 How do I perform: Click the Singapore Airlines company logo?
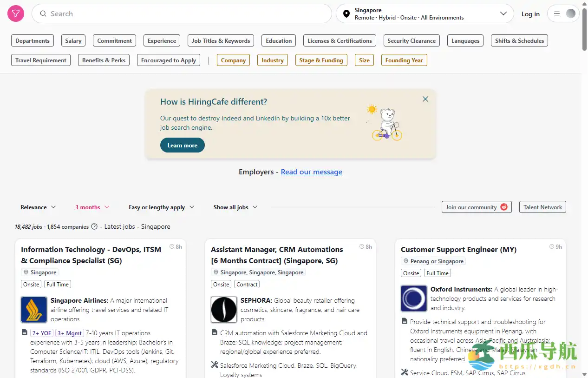pyautogui.click(x=34, y=310)
